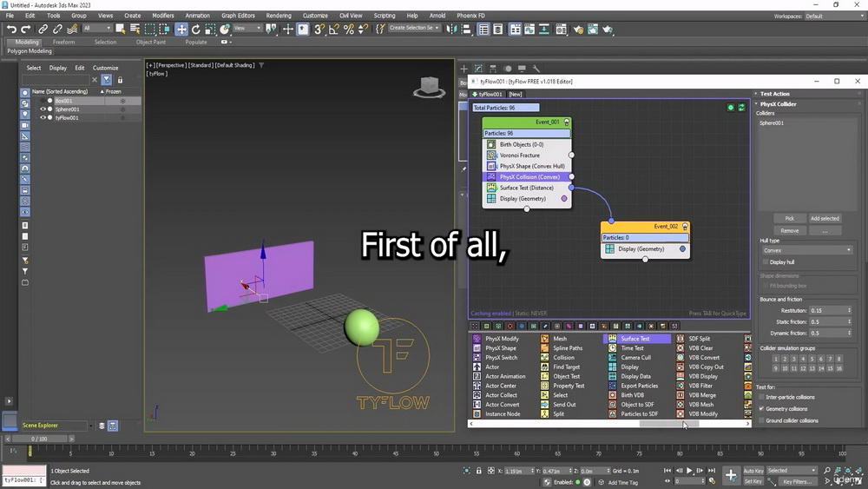This screenshot has width=868, height=489.
Task: Open the selection filter All dropdown
Action: (96, 28)
